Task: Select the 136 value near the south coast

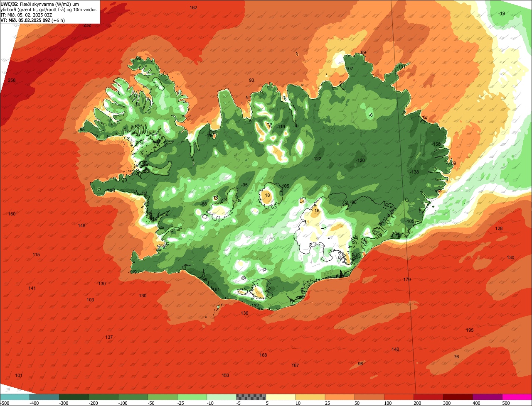Action: pos(244,313)
